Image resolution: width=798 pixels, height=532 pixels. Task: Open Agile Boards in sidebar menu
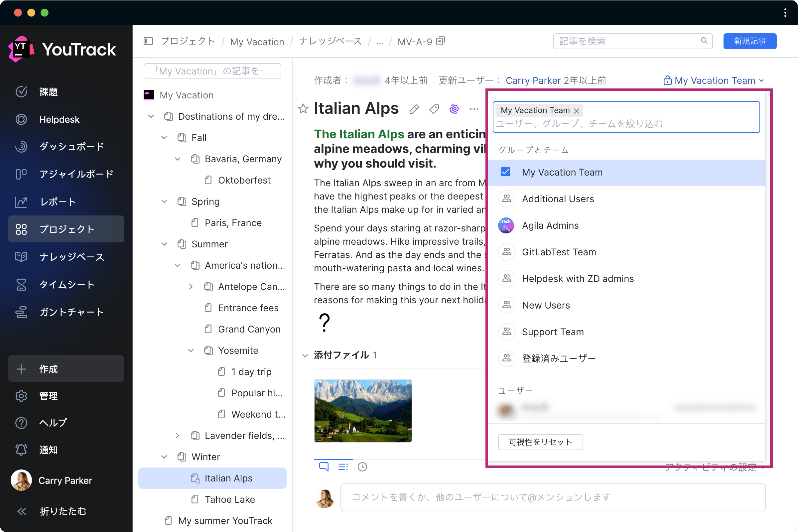76,174
